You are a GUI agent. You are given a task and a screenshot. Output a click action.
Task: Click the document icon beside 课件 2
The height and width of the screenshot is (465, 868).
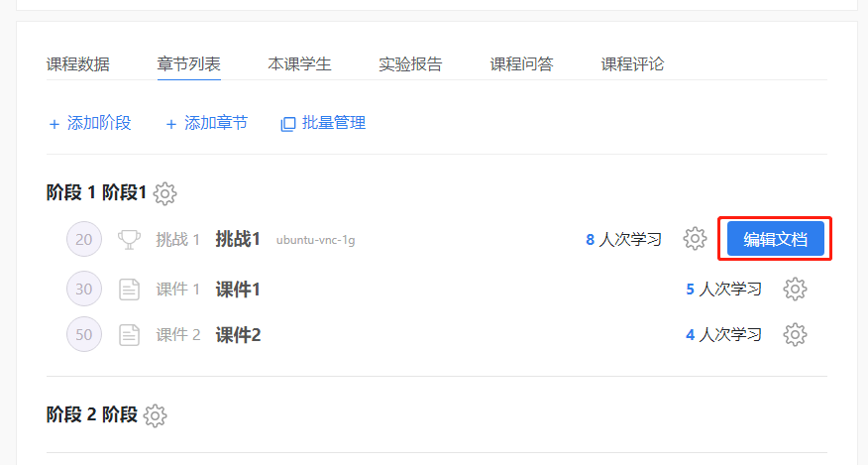pos(129,335)
